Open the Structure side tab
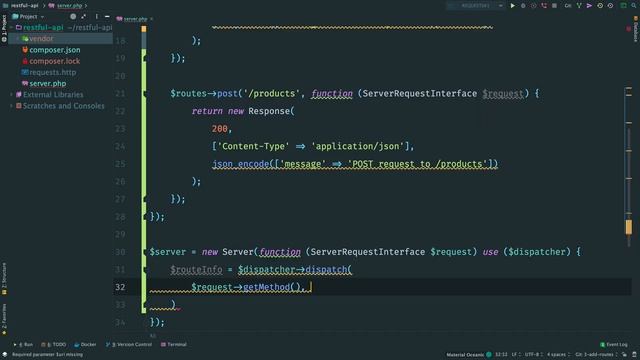Image resolution: width=640 pixels, height=360 pixels. pos(4,279)
